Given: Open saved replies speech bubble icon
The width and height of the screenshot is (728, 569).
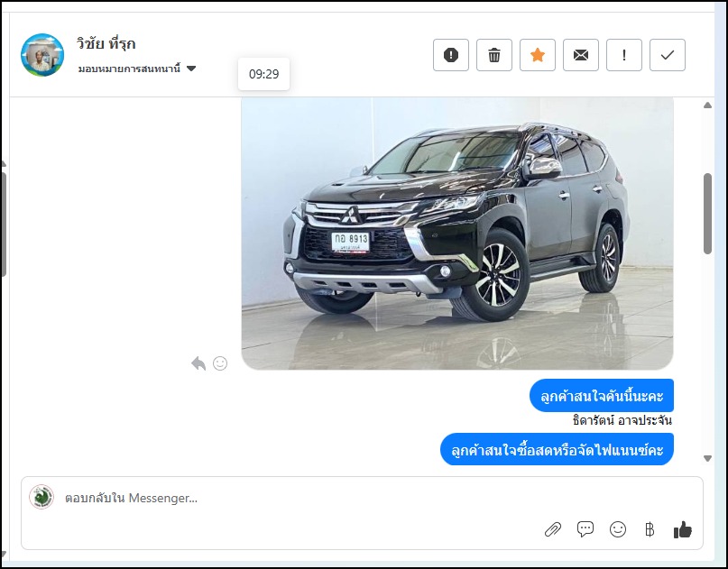Looking at the screenshot, I should (585, 529).
